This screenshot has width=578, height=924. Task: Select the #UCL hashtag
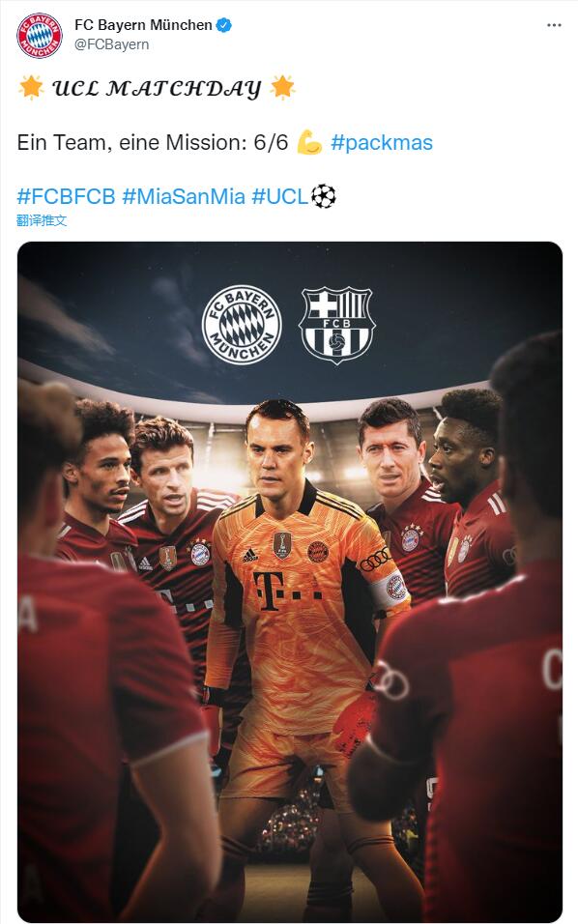point(280,196)
